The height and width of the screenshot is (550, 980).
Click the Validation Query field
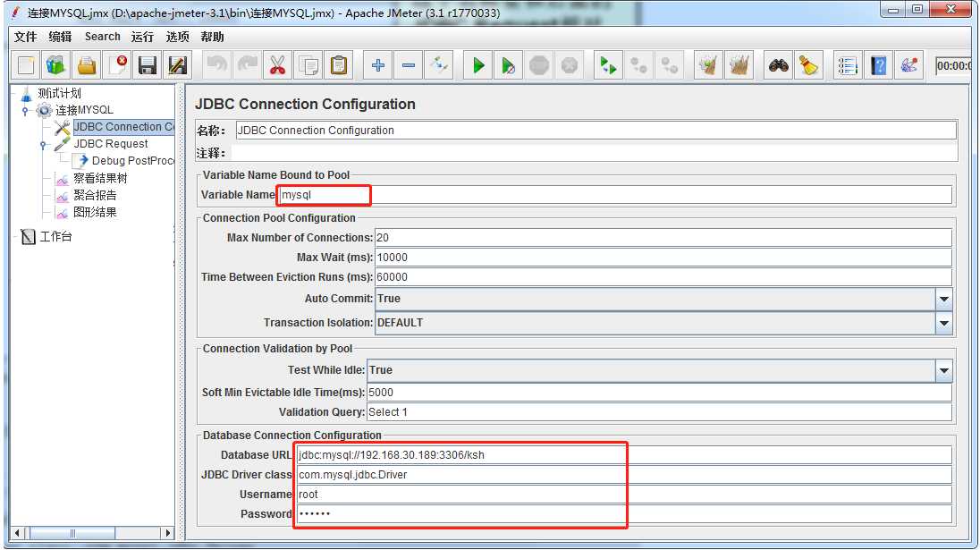click(x=659, y=412)
